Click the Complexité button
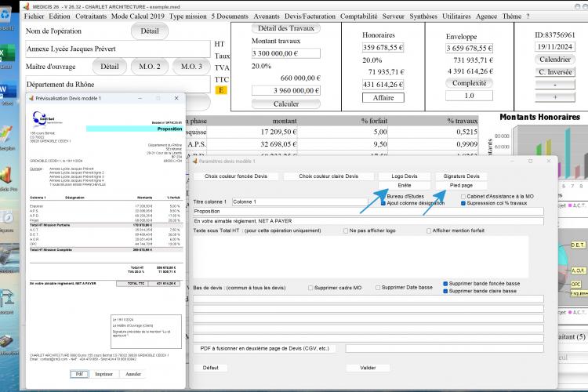Viewport: 588px width, 392px height. point(469,83)
